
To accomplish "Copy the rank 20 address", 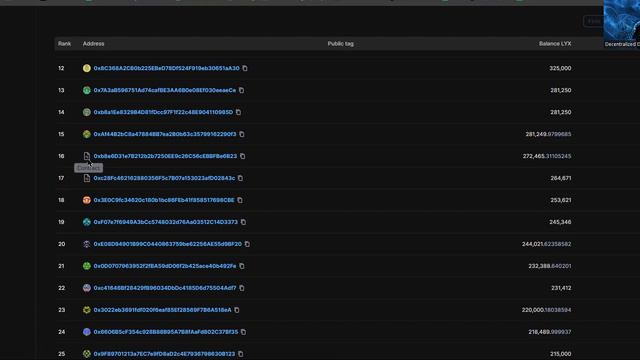I will (247, 244).
